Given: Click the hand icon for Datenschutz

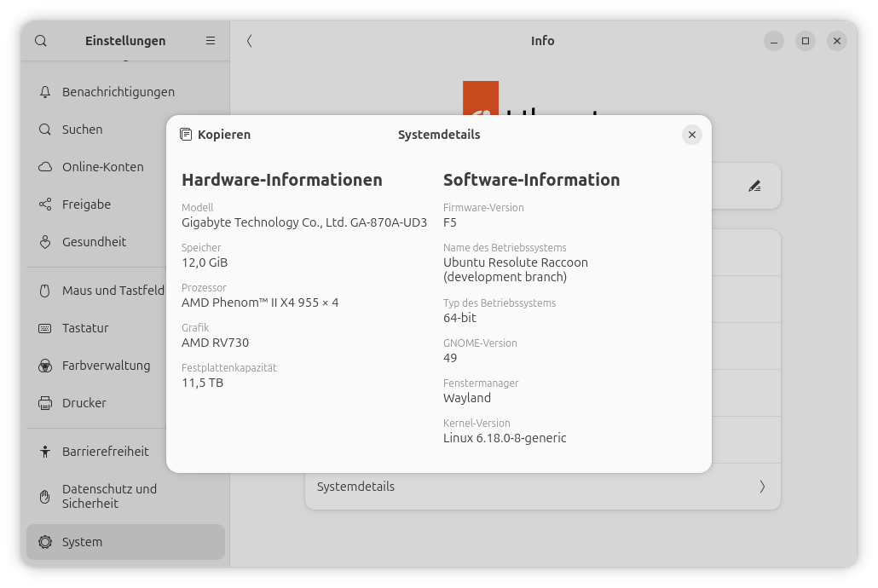Looking at the screenshot, I should (x=45, y=496).
